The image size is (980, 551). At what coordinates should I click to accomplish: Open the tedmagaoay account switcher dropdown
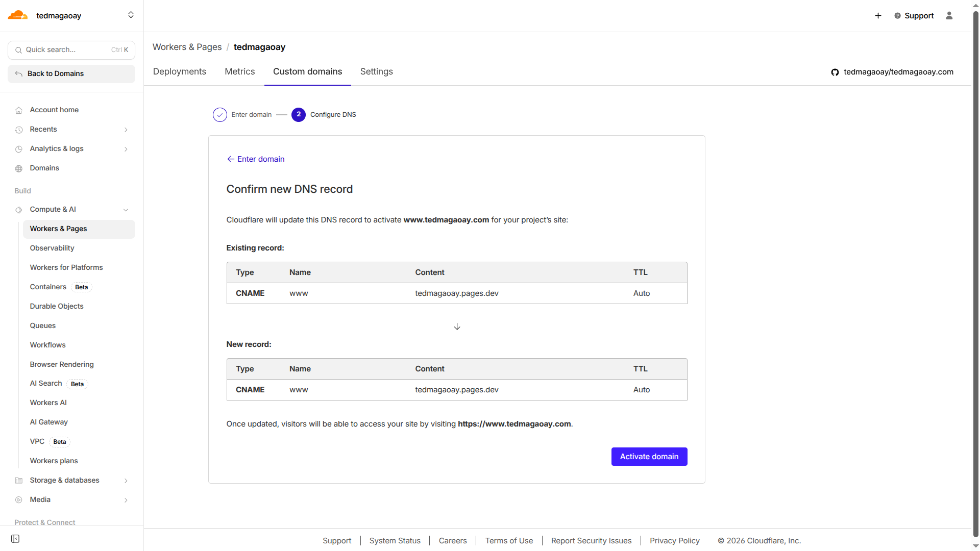coord(131,15)
